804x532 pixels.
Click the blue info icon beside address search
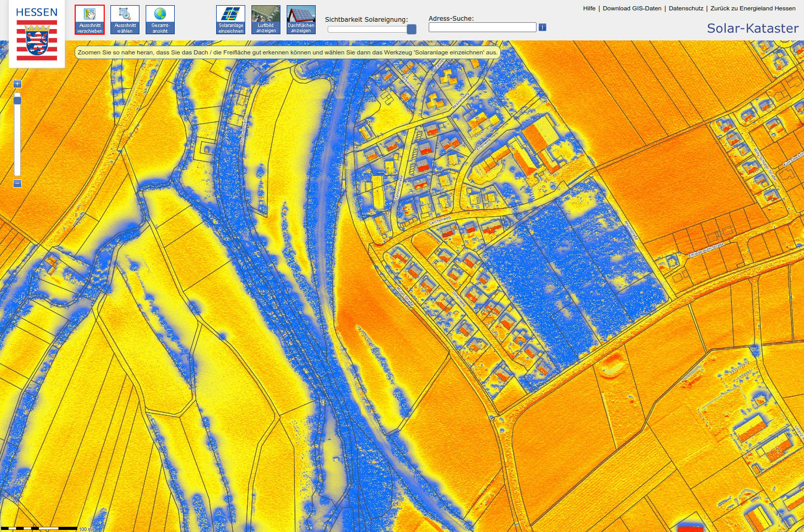(x=542, y=27)
